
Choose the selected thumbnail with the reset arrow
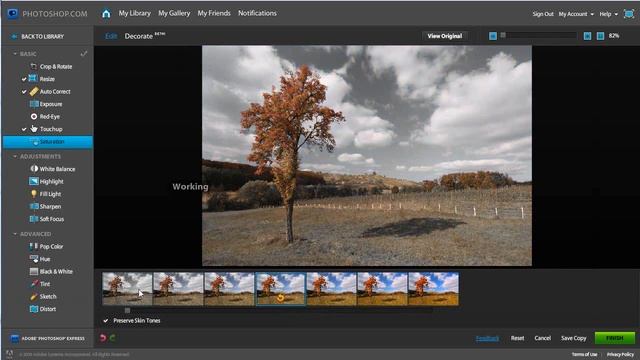[280, 289]
